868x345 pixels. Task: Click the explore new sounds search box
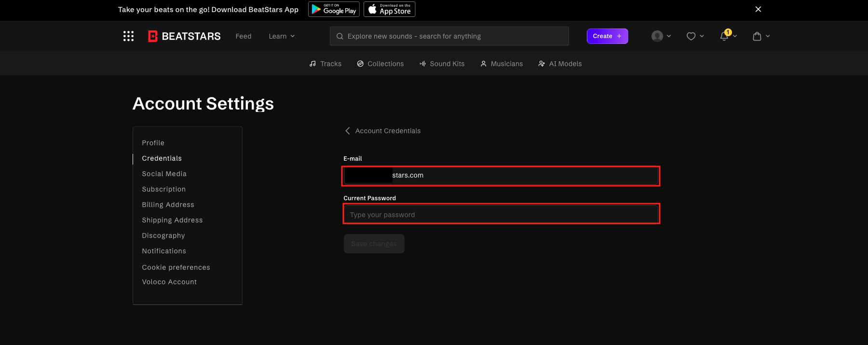coord(449,36)
